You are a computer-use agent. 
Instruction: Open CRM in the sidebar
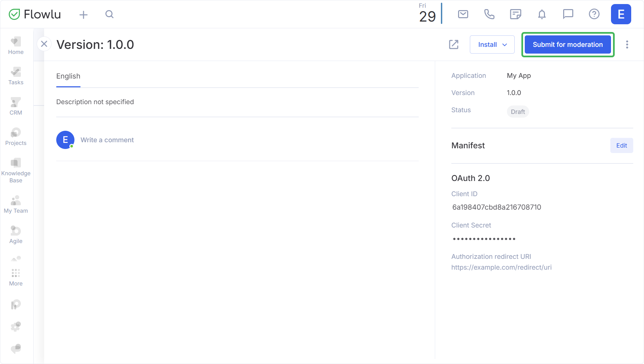pyautogui.click(x=16, y=106)
